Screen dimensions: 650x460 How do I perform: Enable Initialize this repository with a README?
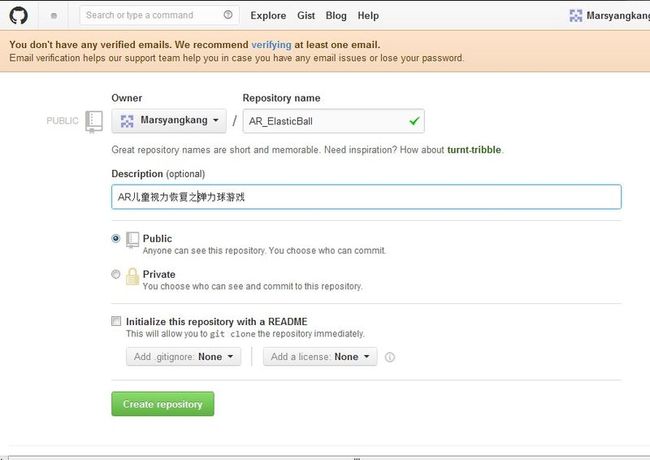click(116, 321)
